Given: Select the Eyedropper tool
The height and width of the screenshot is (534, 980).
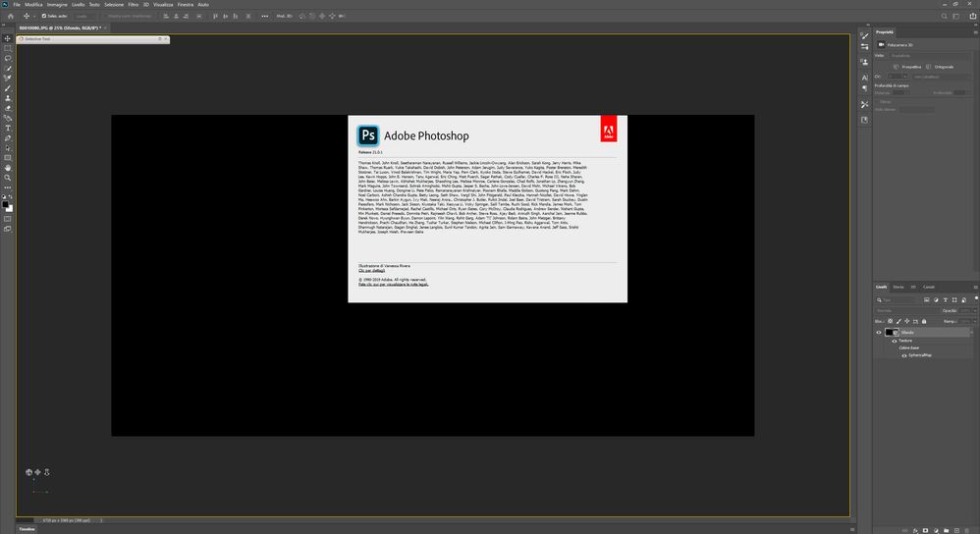Looking at the screenshot, I should (8, 79).
